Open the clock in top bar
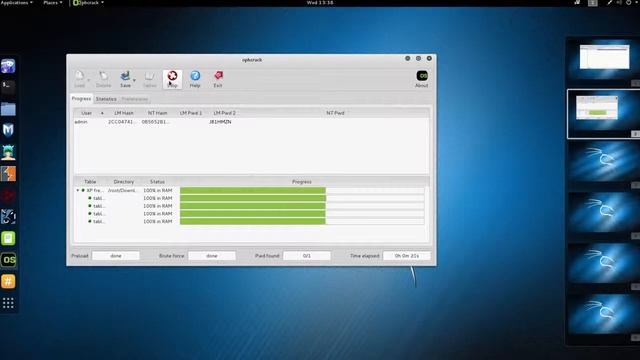Image resolution: width=640 pixels, height=360 pixels. pyautogui.click(x=320, y=2)
